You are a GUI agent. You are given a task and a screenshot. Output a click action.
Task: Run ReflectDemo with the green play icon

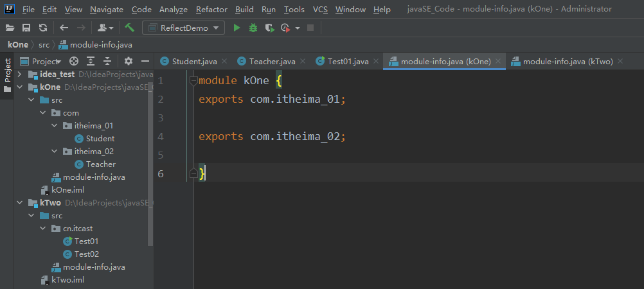(x=237, y=28)
